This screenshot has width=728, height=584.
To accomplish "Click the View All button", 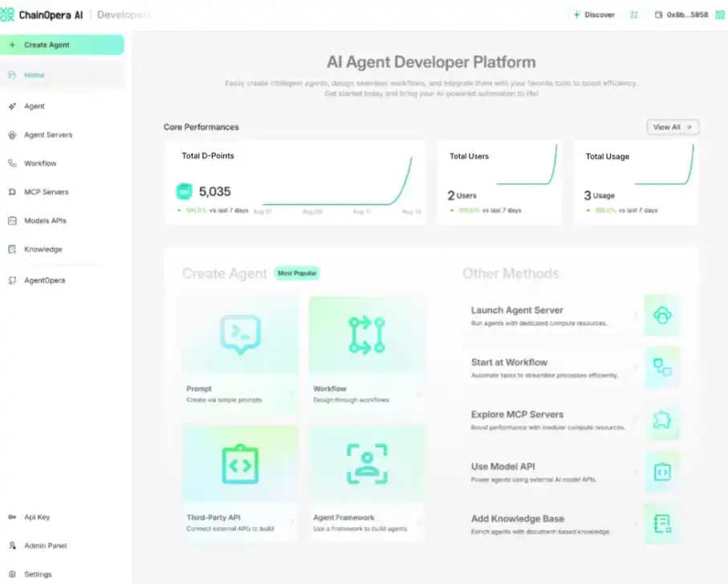I will click(x=673, y=127).
